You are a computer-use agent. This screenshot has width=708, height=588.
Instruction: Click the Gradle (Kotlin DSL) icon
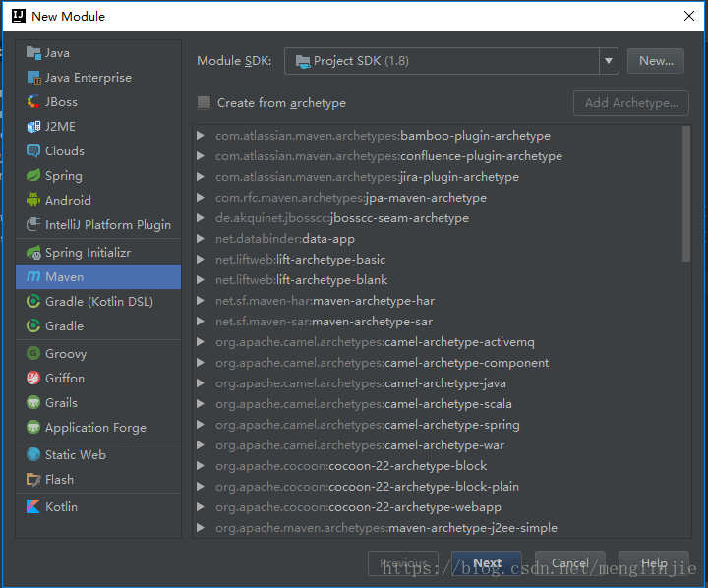click(x=33, y=301)
